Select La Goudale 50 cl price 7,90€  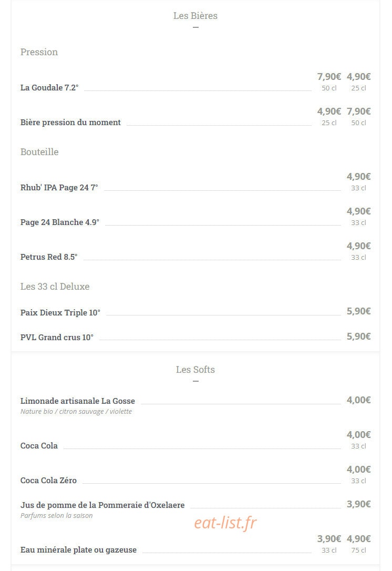tap(329, 76)
